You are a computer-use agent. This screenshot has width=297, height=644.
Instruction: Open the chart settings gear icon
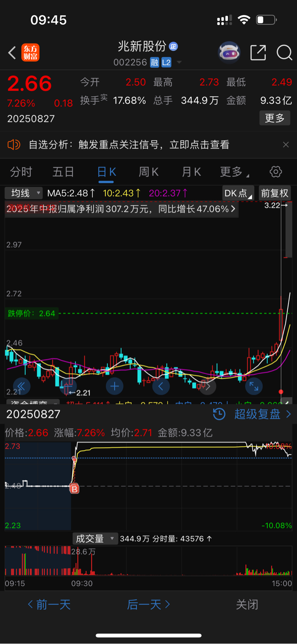tap(276, 172)
